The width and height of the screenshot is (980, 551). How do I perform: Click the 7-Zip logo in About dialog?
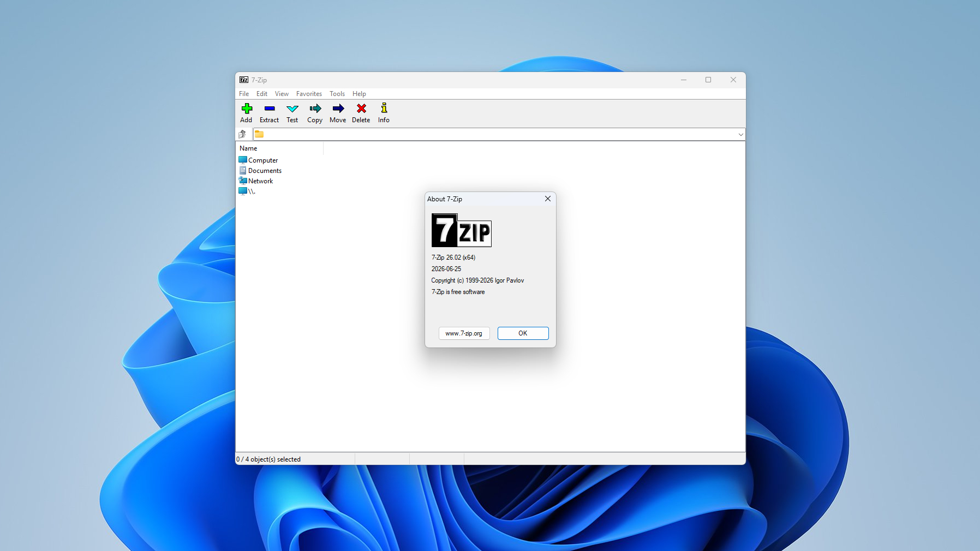pyautogui.click(x=462, y=230)
